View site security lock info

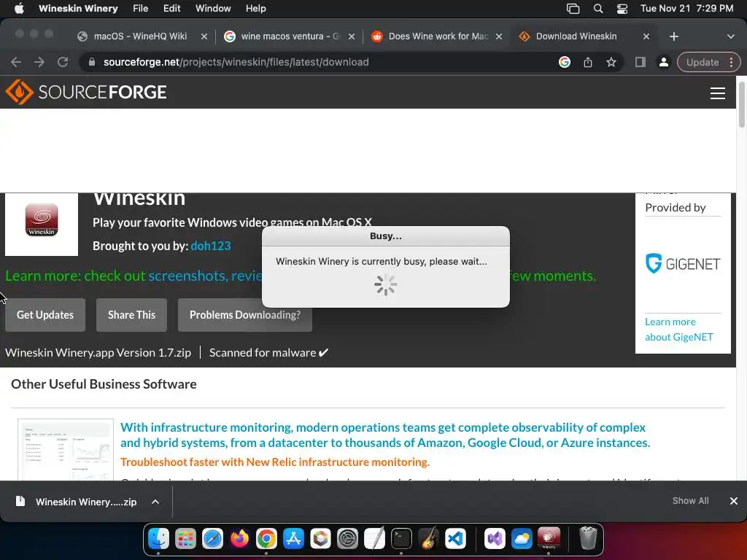(x=92, y=62)
